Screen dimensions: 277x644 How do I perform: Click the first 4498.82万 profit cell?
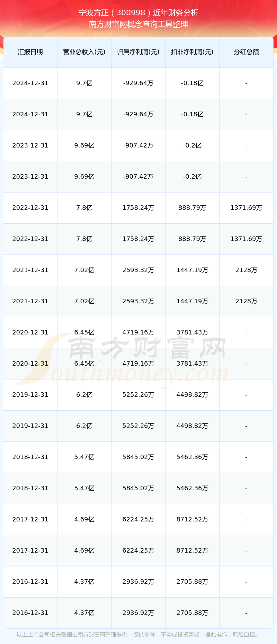[192, 395]
